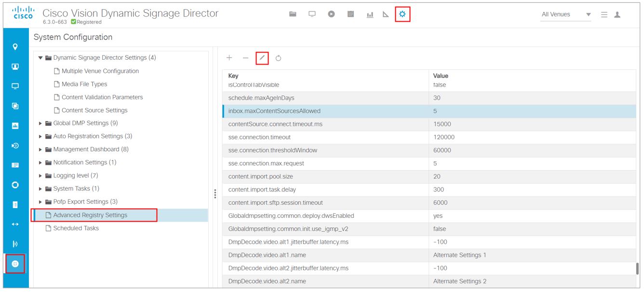Click the vertical scrollbar thumb in table
Image resolution: width=644 pixels, height=292 pixels.
(637, 268)
